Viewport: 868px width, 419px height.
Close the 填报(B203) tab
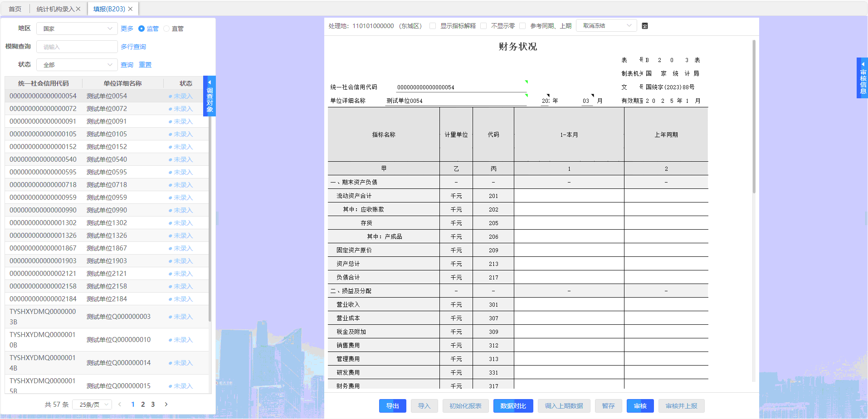131,9
